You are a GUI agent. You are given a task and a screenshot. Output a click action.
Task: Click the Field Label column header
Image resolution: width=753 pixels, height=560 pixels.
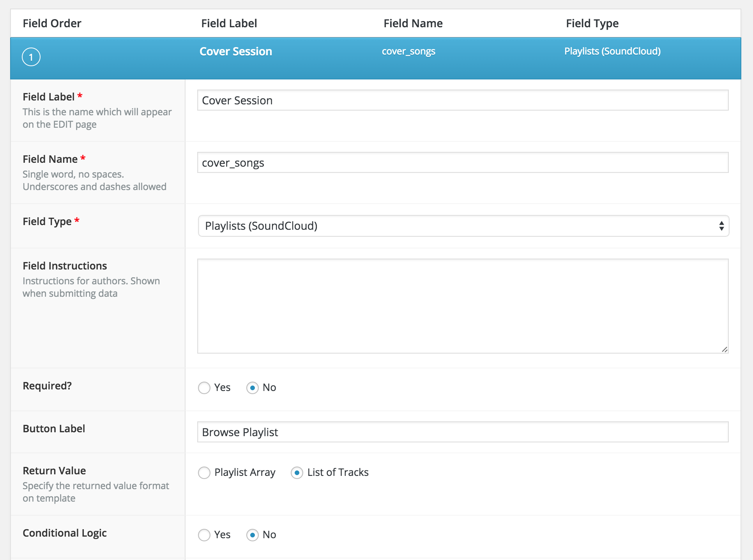[x=229, y=23]
